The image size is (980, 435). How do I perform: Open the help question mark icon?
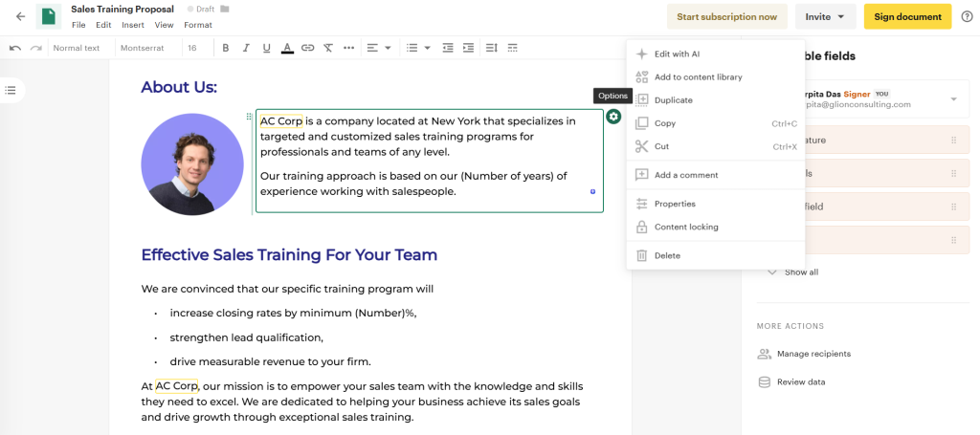(966, 16)
